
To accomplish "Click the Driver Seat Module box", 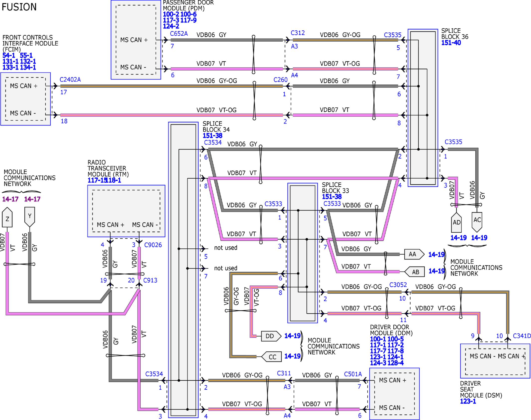I will pyautogui.click(x=495, y=361).
